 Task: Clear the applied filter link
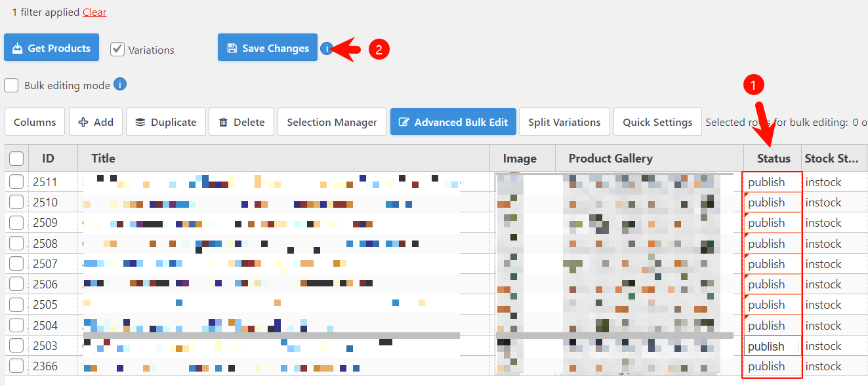click(x=94, y=12)
